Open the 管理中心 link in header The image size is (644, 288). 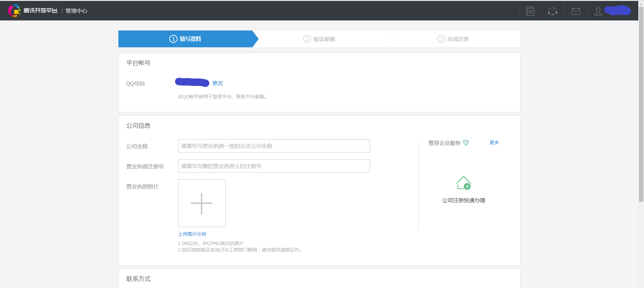(x=76, y=11)
